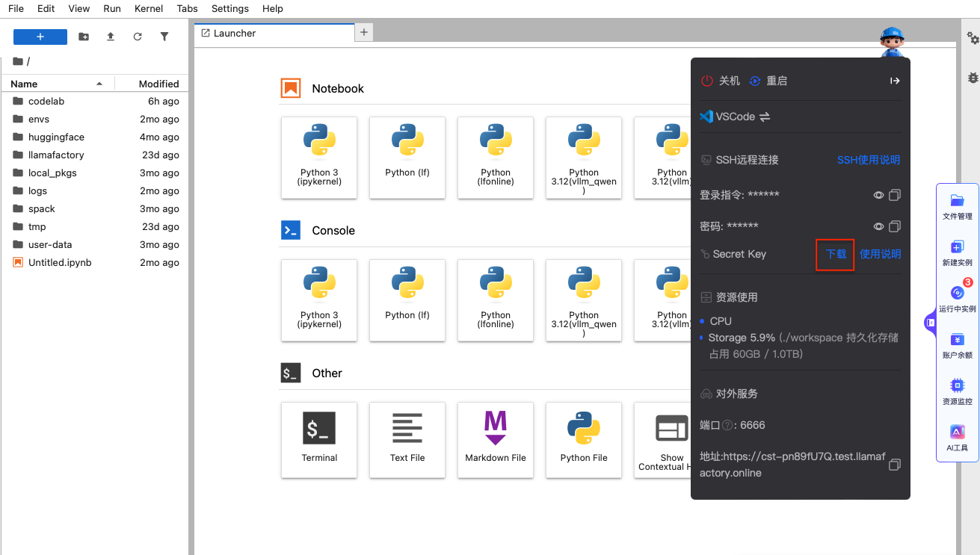This screenshot has width=980, height=555.
Task: Toggle the switch arrows next to VSCode
Action: [765, 117]
